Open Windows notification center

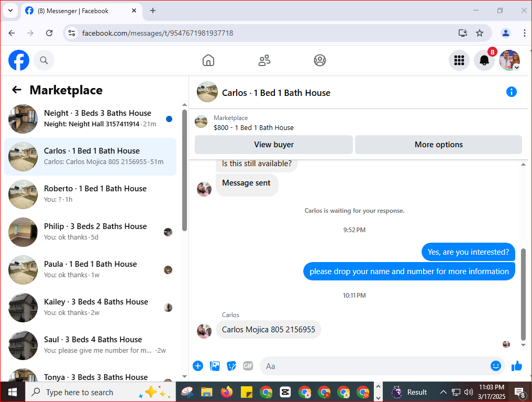pos(520,393)
